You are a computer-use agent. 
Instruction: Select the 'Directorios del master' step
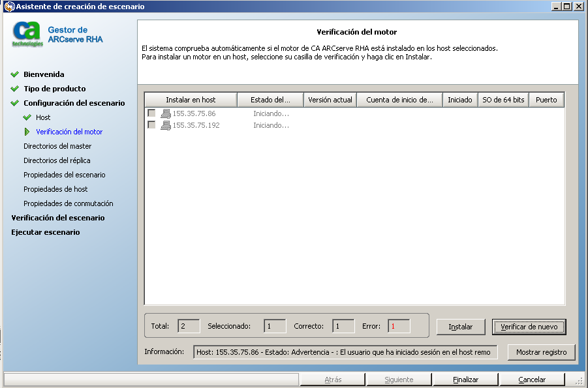pyautogui.click(x=57, y=146)
